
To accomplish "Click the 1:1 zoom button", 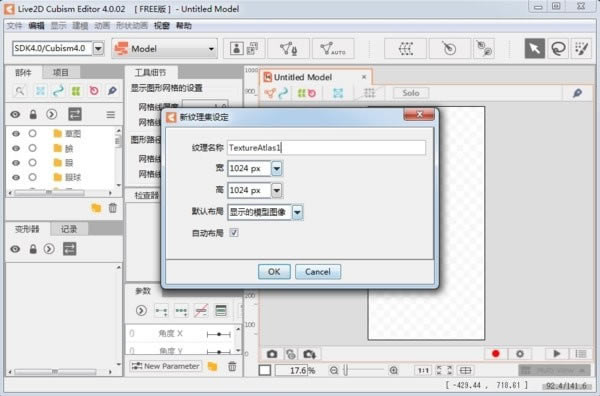I will (422, 370).
